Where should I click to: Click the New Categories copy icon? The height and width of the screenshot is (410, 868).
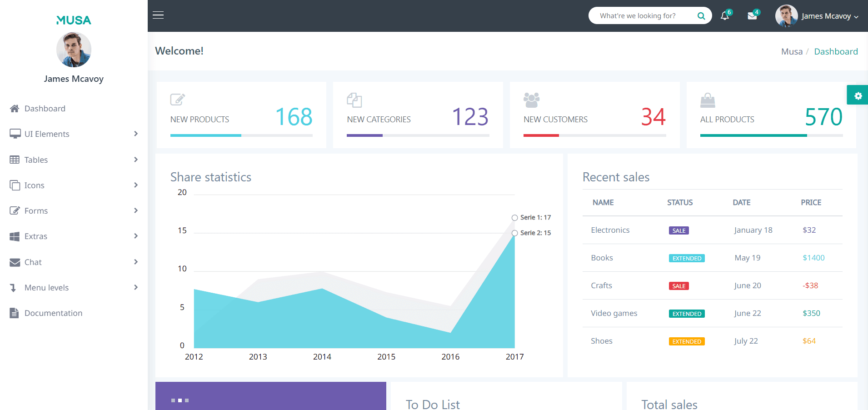tap(354, 100)
